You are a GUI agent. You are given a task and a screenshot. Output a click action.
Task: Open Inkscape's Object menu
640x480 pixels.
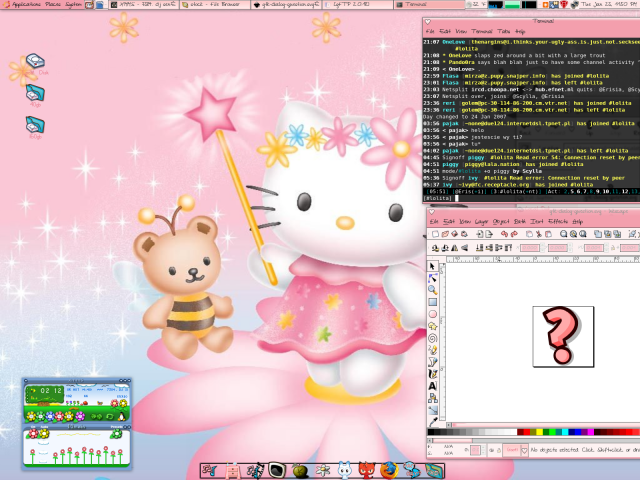[501, 221]
